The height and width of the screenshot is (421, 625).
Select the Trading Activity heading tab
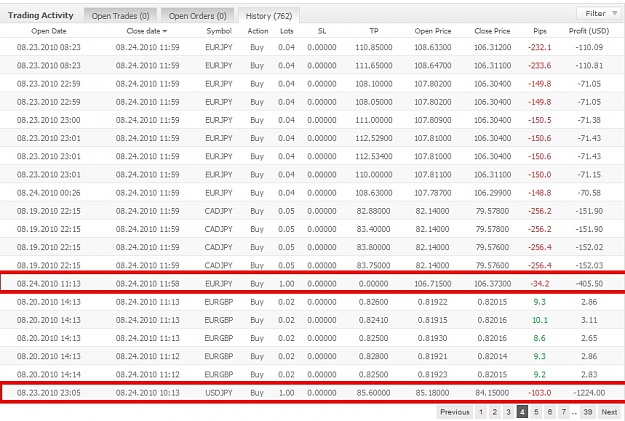point(41,16)
